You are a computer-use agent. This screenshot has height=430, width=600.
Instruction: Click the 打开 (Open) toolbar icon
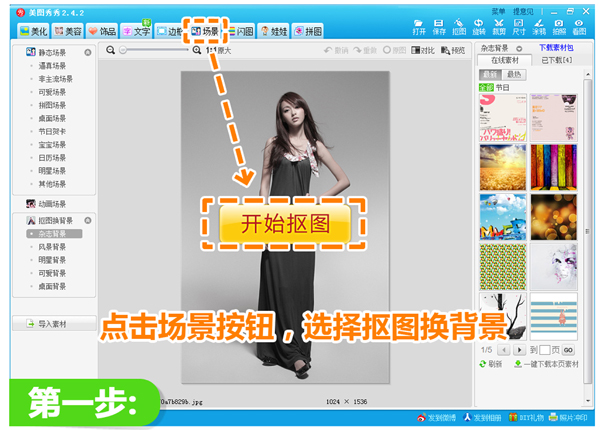point(418,26)
